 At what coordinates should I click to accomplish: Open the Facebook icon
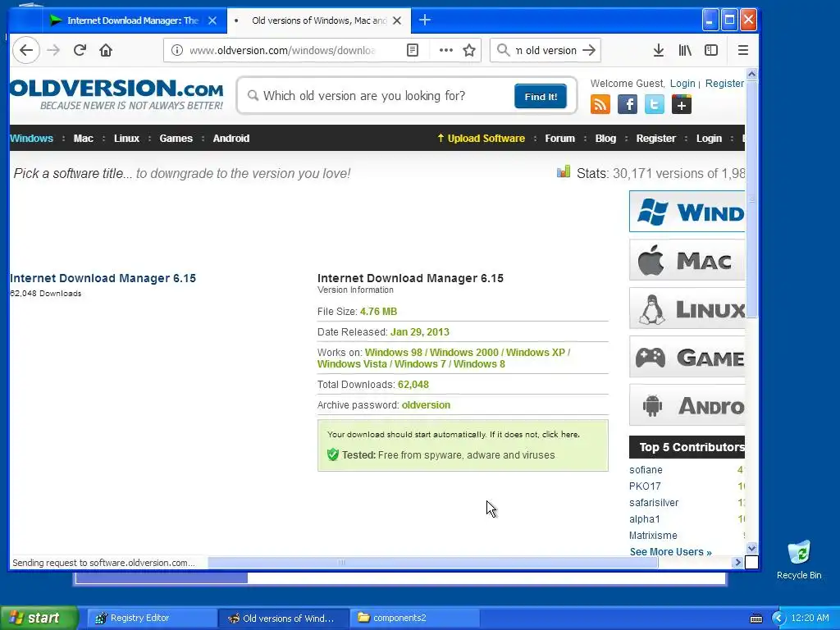click(x=628, y=104)
